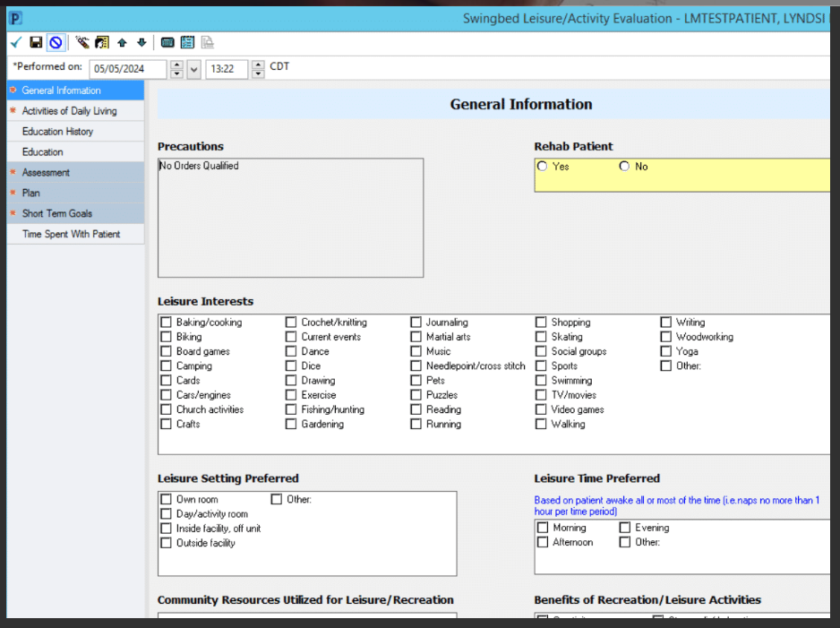Tick the Swimming checkbox
The image size is (840, 628).
coord(541,381)
